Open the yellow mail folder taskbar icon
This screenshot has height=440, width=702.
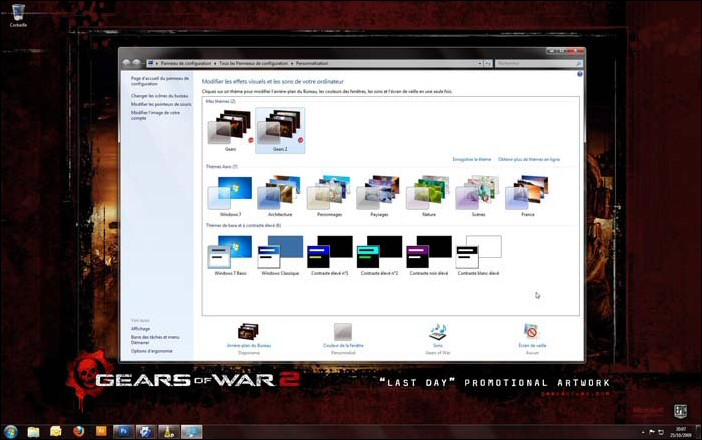click(56, 431)
